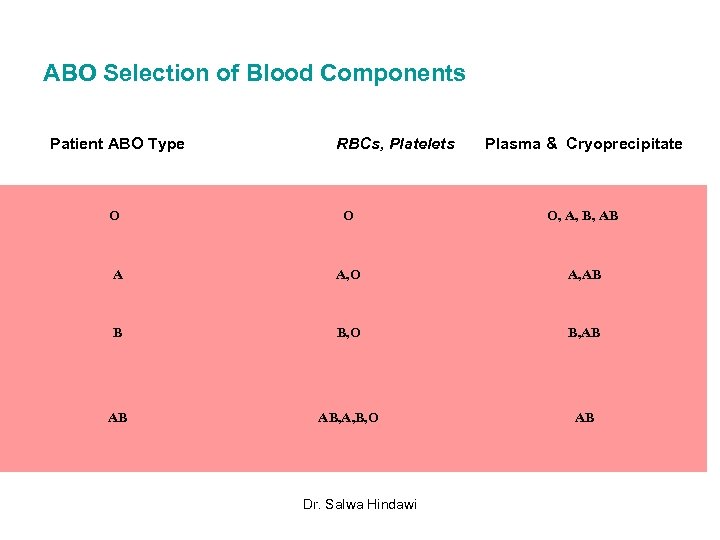Click the 'AB, A, B, O' RBC cell
The image size is (720, 540).
(x=348, y=417)
